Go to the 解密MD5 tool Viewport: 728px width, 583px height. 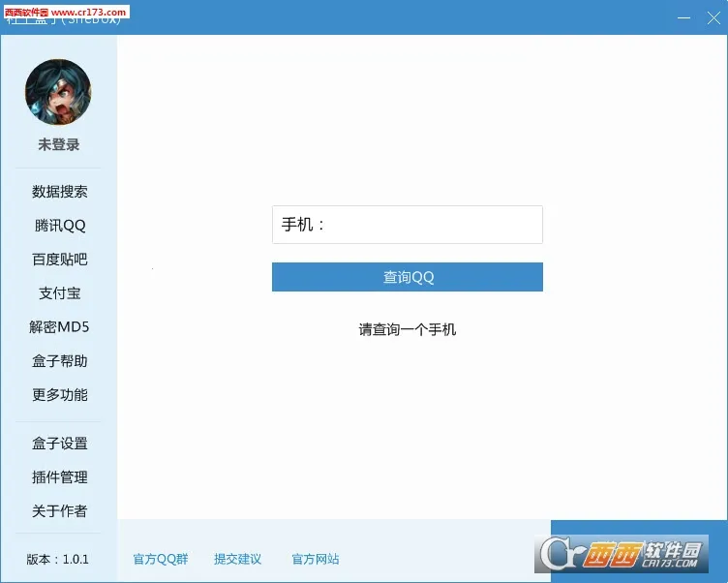[59, 327]
